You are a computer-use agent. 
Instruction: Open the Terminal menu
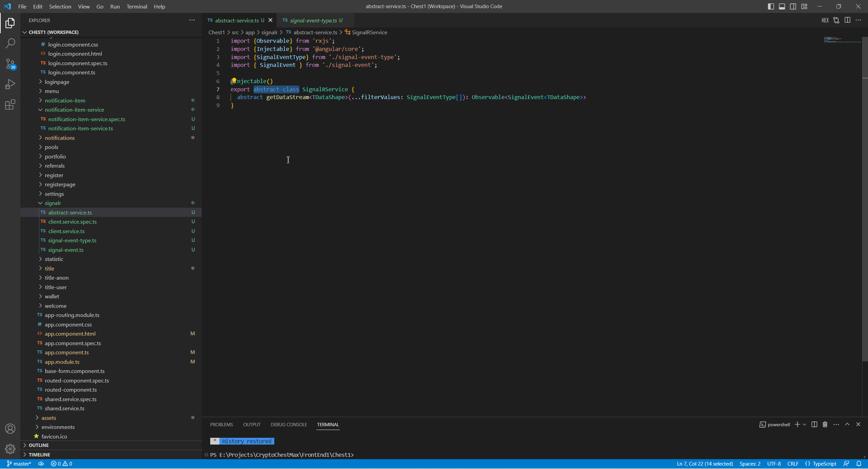[x=137, y=6]
